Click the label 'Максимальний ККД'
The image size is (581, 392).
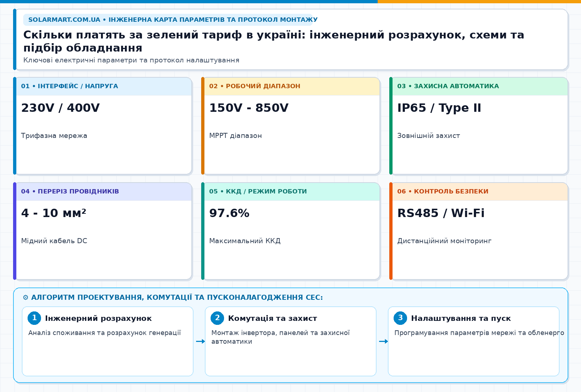tap(245, 241)
